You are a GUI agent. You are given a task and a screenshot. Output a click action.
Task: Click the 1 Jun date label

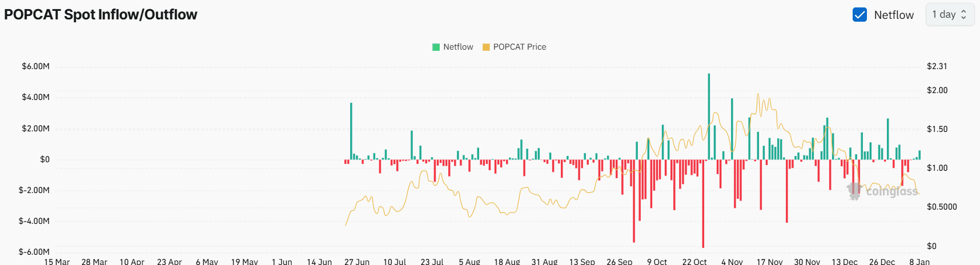282,261
